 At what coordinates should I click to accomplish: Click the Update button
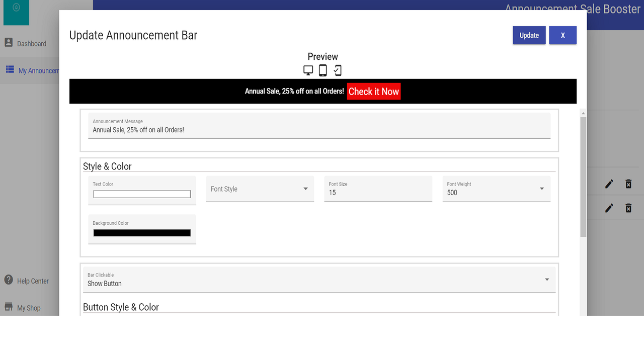(529, 35)
